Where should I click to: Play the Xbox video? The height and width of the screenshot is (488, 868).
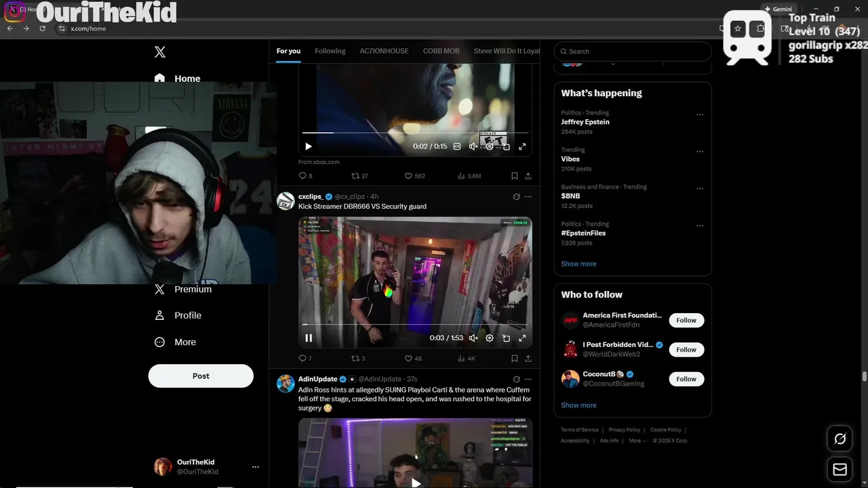(309, 146)
